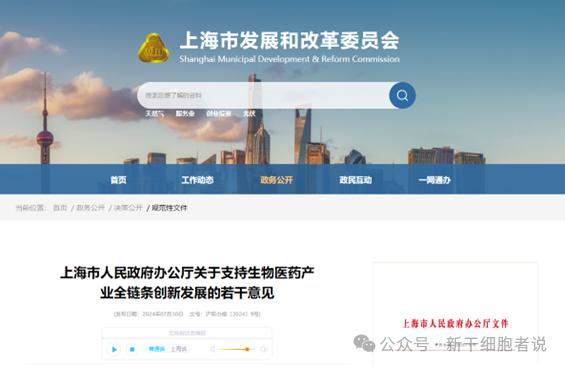Click 规范性文件 in the breadcrumb trail

pos(169,208)
